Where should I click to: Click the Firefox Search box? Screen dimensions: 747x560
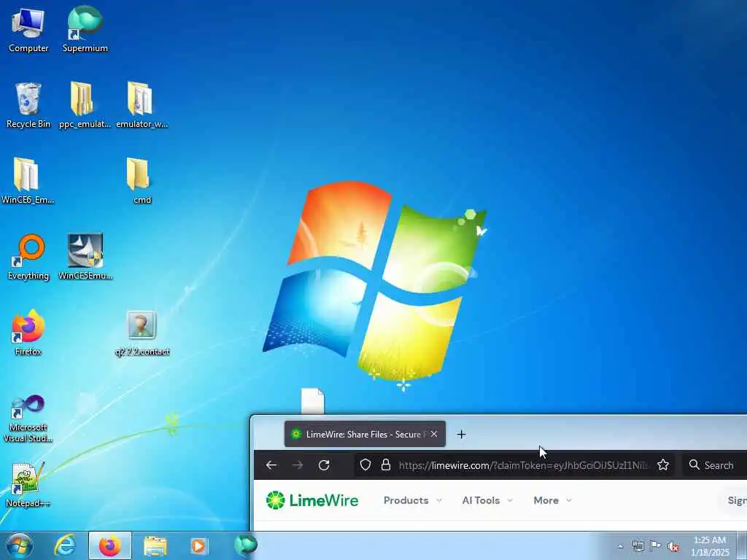(715, 465)
